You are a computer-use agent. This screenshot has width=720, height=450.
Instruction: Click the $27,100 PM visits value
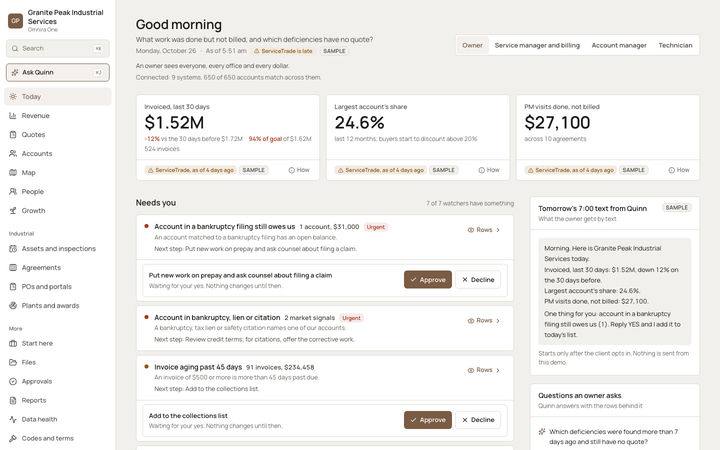click(x=557, y=123)
